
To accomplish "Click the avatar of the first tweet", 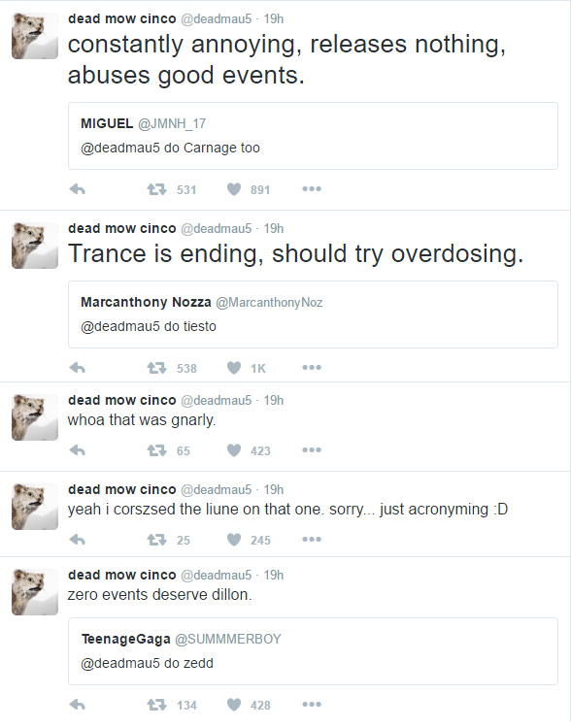I will 35,36.
